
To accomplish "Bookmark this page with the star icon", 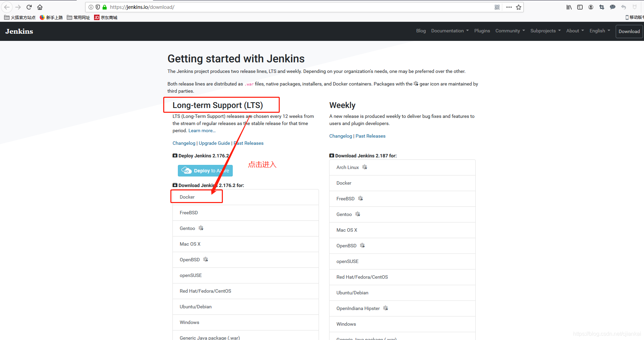I will click(x=519, y=7).
